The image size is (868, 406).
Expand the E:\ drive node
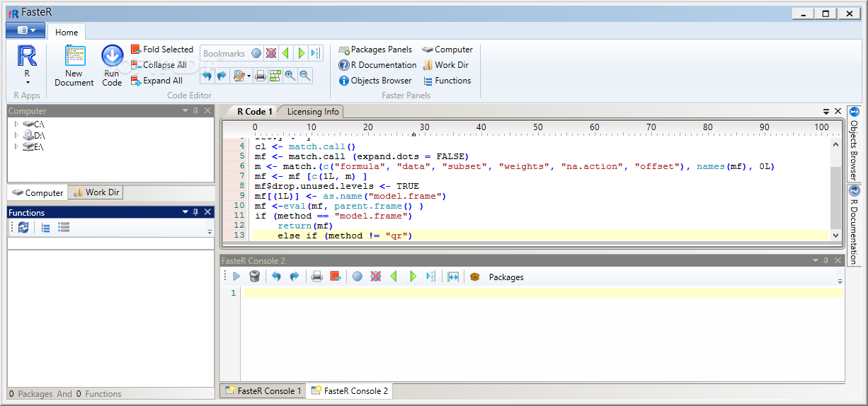[x=16, y=146]
